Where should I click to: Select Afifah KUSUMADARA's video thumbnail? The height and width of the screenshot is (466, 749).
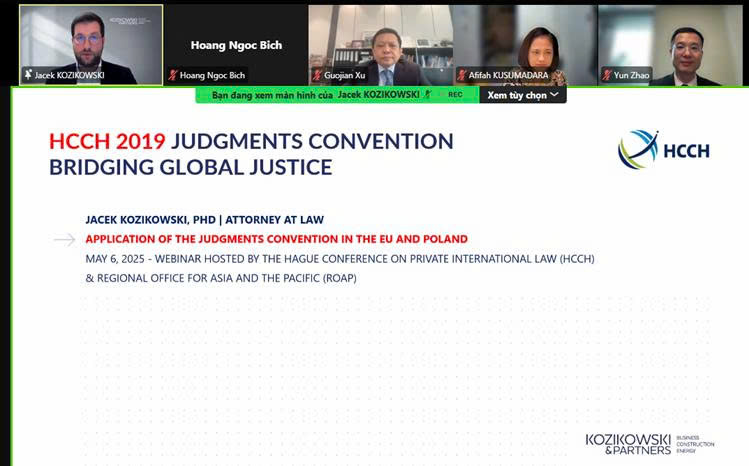pos(525,45)
